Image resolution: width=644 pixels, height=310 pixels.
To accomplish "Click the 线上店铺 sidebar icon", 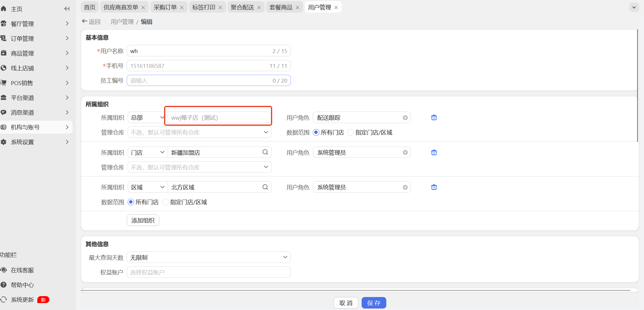I will click(4, 68).
